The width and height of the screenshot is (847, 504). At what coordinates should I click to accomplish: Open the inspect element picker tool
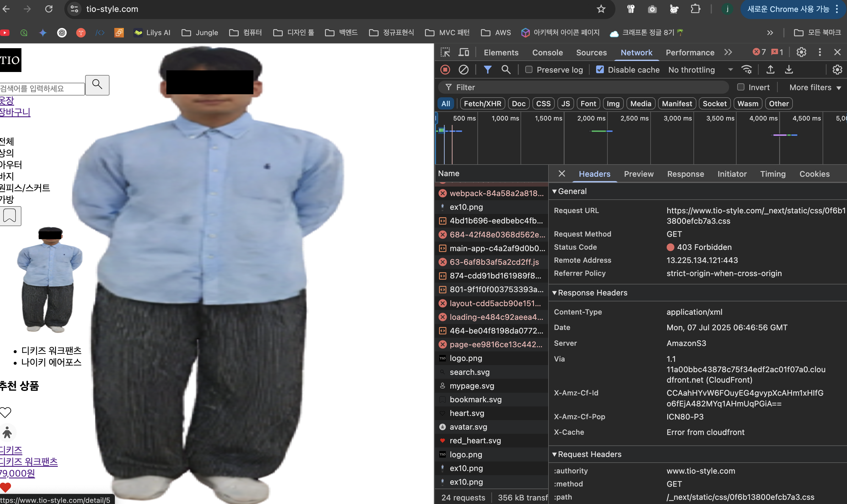tap(445, 52)
